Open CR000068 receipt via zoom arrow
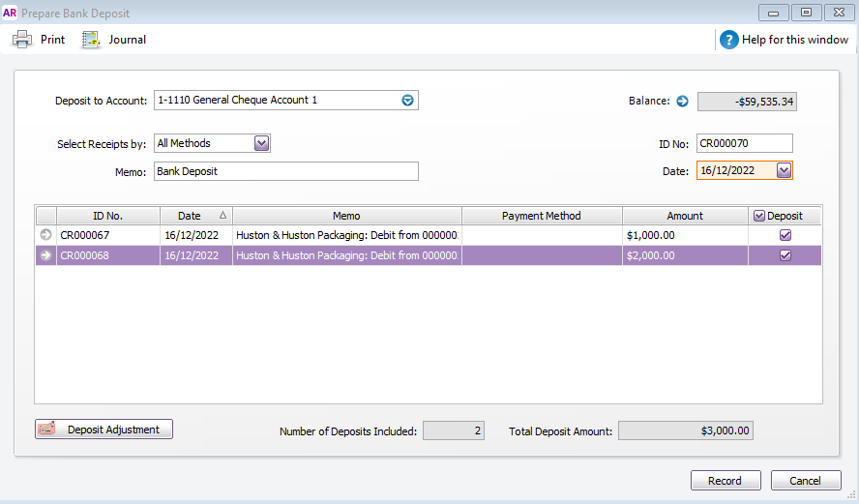Screen dimensions: 859x504 click(45, 255)
